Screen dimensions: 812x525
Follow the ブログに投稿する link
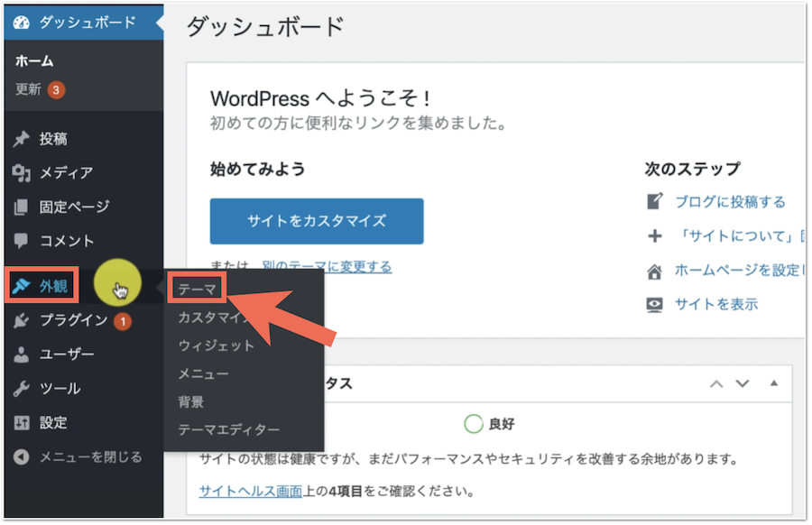[x=730, y=202]
